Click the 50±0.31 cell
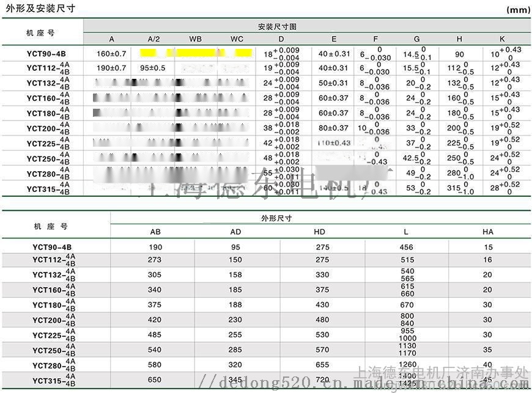 point(333,83)
